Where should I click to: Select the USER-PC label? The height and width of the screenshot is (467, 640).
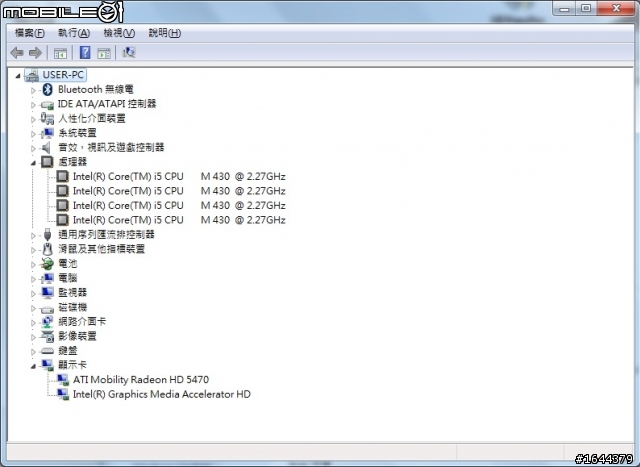[x=63, y=75]
